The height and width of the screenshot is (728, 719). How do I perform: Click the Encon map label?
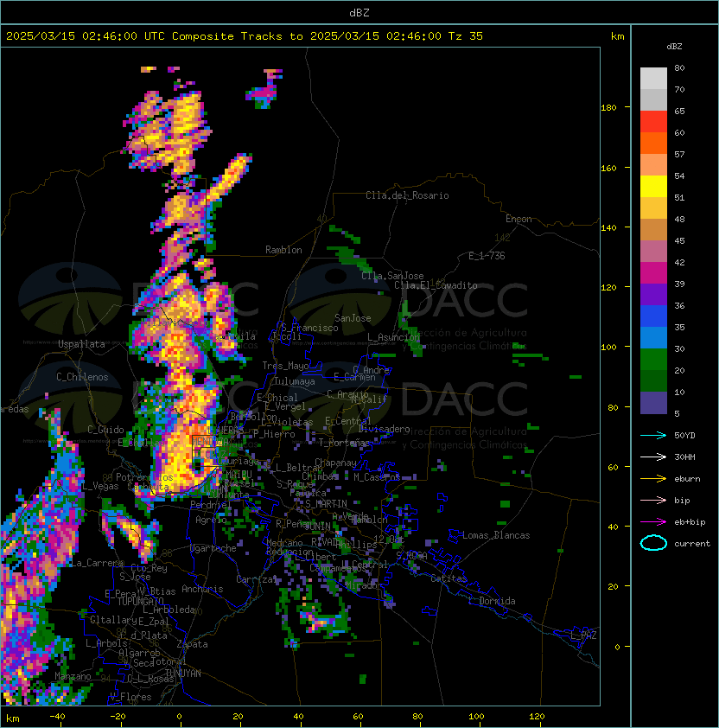tap(519, 219)
